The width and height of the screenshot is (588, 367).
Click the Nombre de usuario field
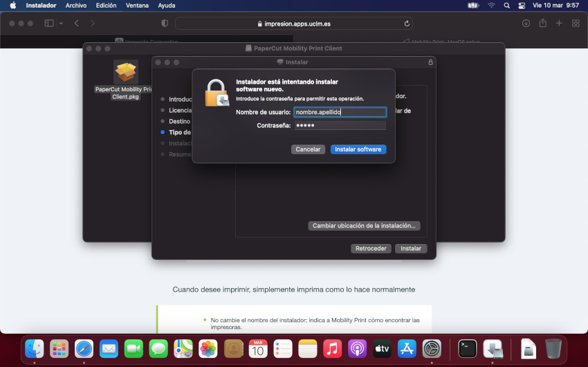coord(340,112)
